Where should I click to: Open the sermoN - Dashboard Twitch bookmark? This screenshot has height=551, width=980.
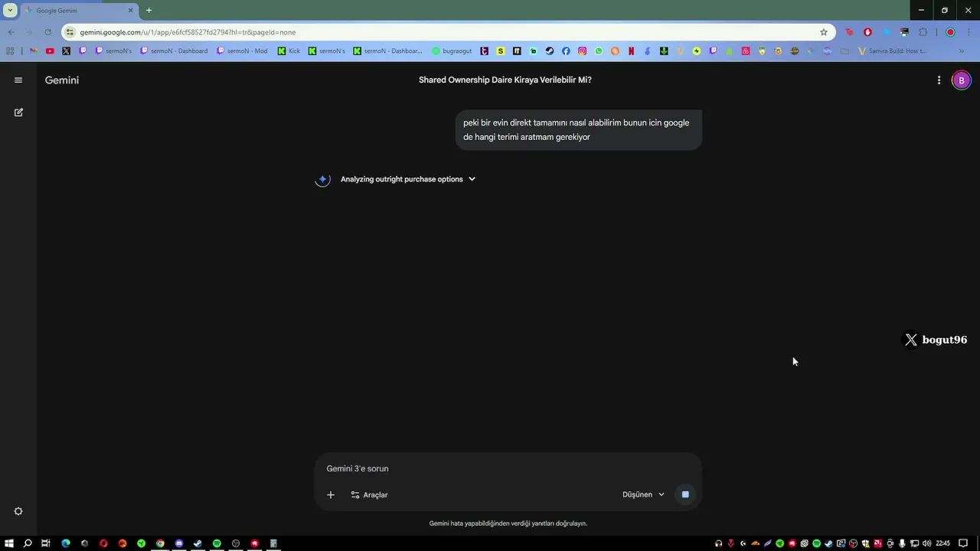tap(174, 51)
